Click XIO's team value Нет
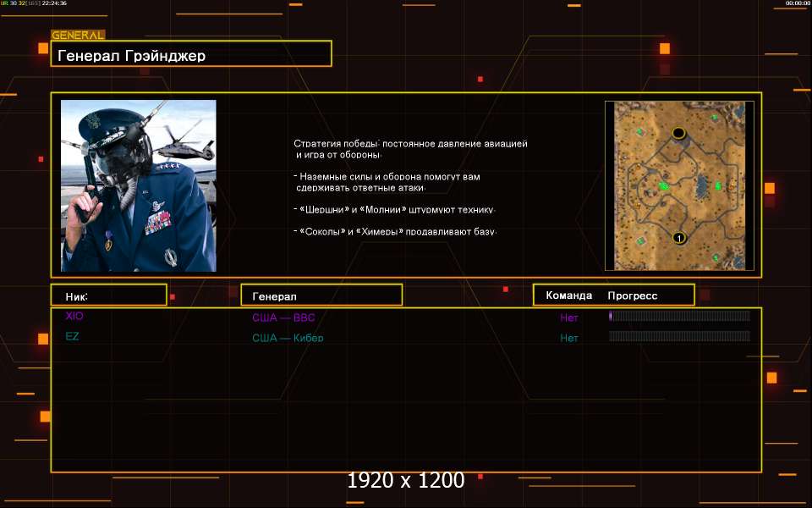The height and width of the screenshot is (508, 812). [569, 318]
